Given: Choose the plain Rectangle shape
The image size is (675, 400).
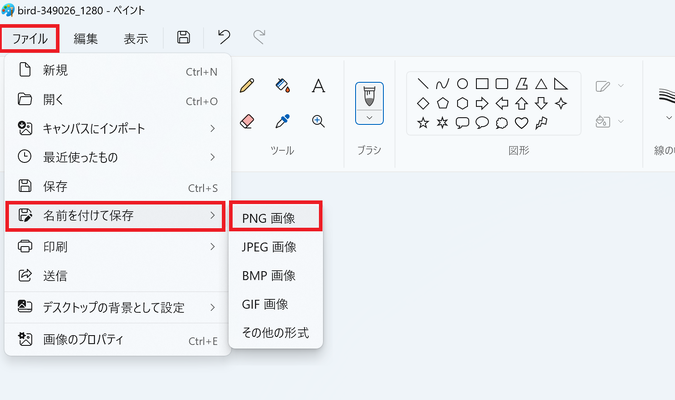Looking at the screenshot, I should point(482,84).
